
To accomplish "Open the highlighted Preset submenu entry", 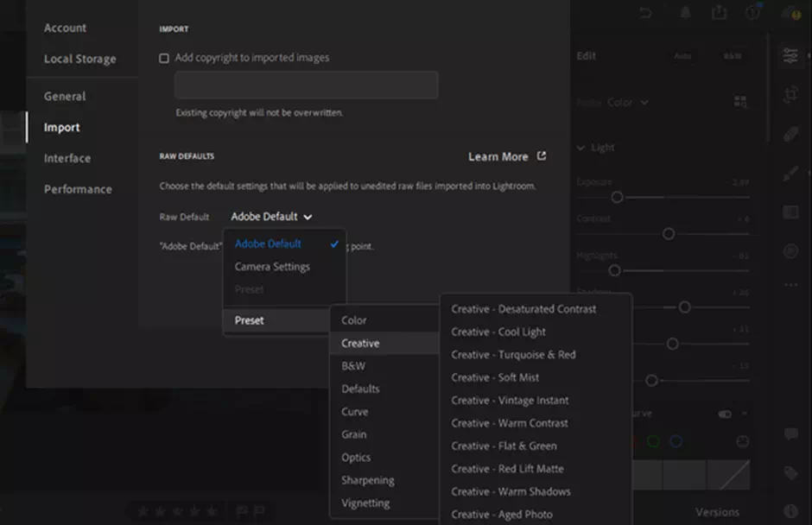I will click(276, 320).
